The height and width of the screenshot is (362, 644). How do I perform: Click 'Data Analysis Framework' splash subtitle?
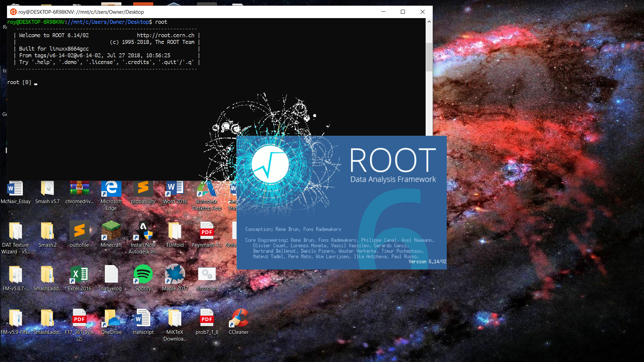coord(393,179)
